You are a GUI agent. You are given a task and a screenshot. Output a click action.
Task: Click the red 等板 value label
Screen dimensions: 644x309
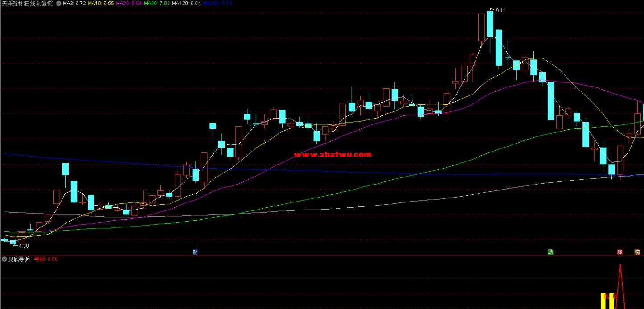[x=46, y=259]
